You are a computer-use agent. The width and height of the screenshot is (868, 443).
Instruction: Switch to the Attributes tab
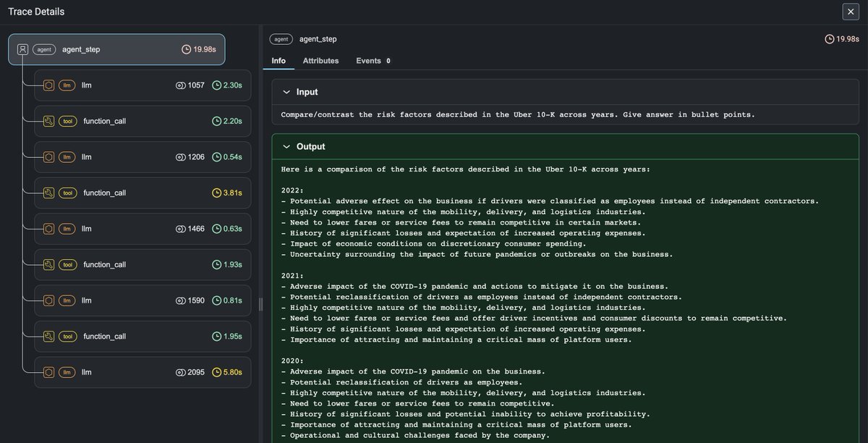pyautogui.click(x=320, y=61)
